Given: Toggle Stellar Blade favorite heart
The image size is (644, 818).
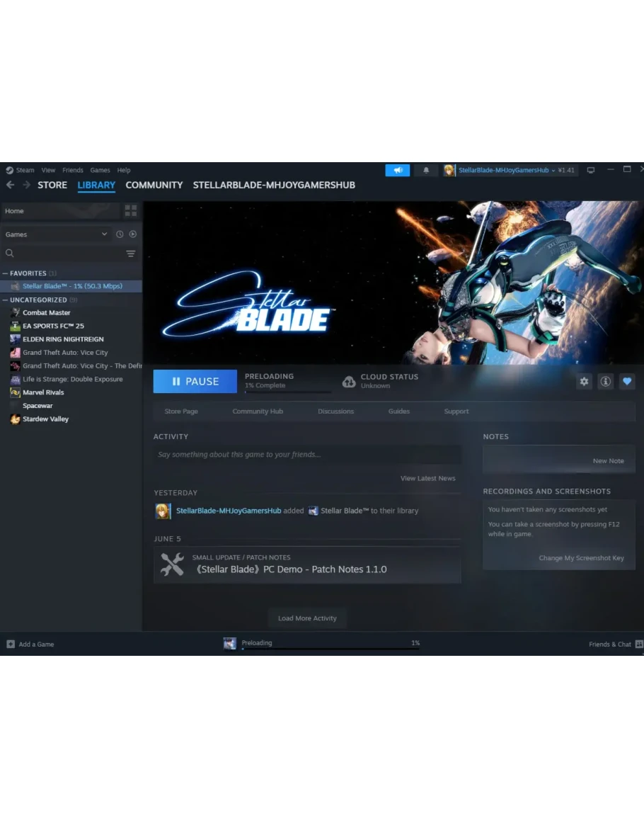Looking at the screenshot, I should coord(626,382).
